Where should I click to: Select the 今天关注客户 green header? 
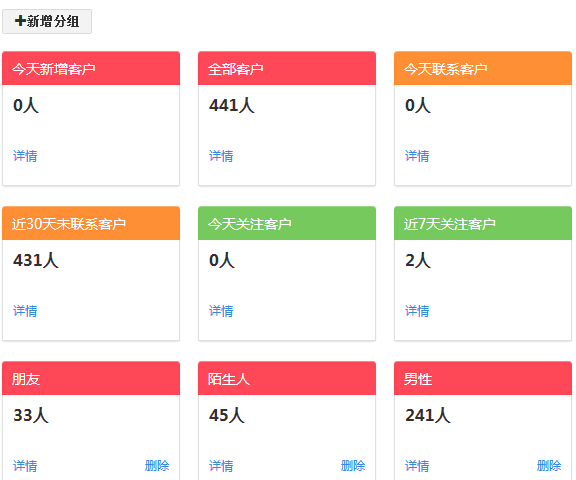tap(287, 223)
